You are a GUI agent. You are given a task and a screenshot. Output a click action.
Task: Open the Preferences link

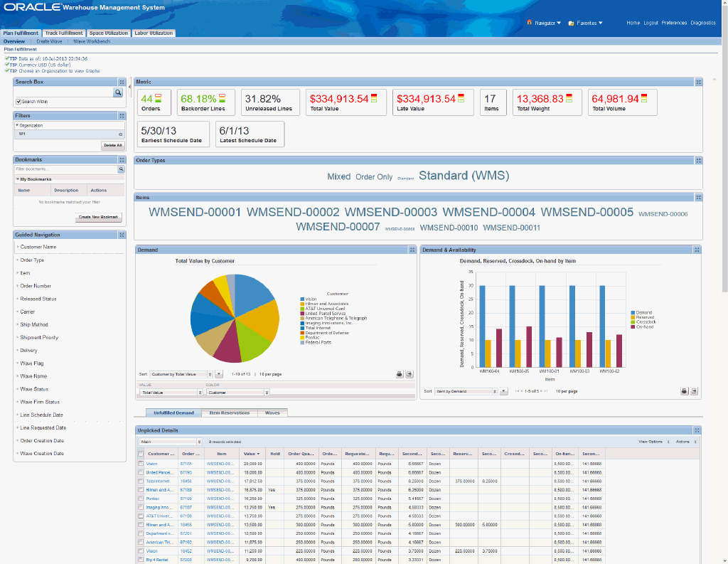[x=674, y=23]
